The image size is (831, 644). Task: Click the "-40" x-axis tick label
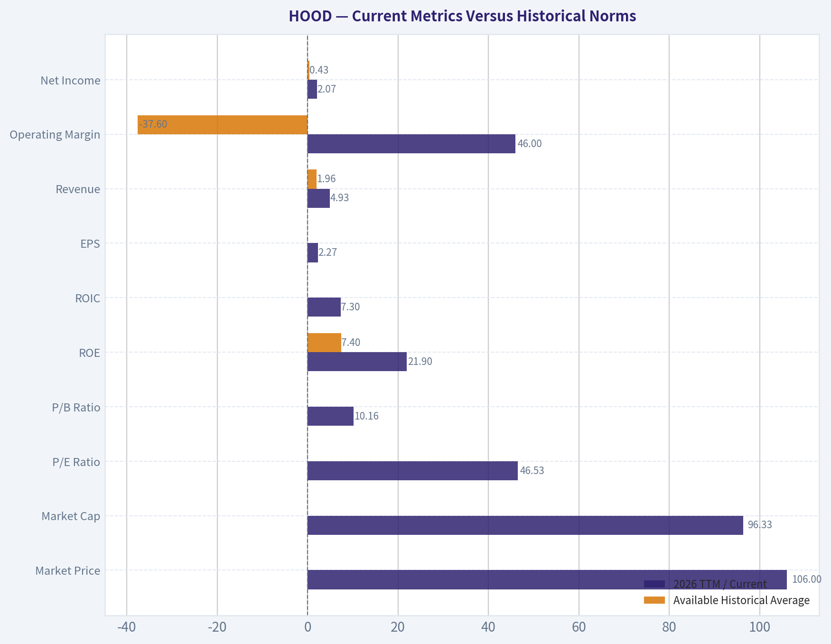(x=126, y=627)
